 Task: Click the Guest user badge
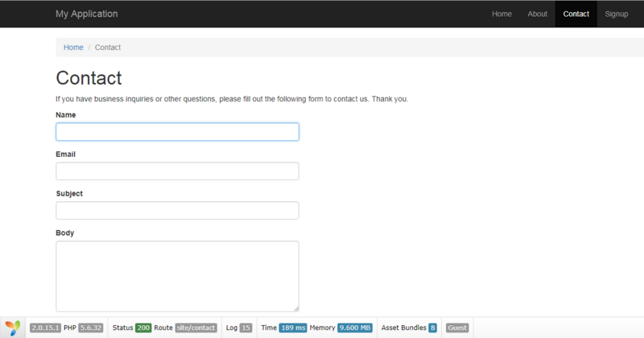click(x=457, y=328)
